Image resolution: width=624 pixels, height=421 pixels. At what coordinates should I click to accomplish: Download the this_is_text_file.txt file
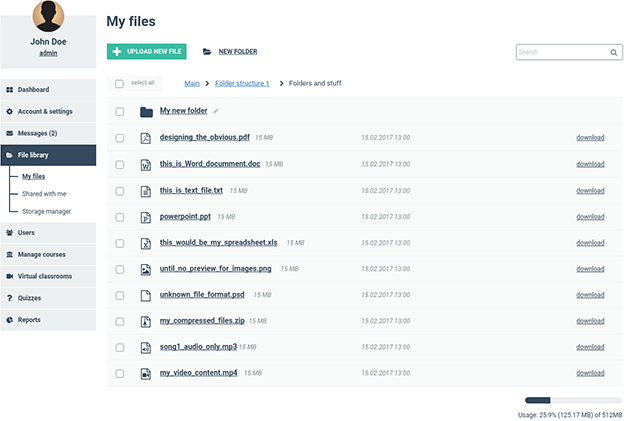pos(590,190)
